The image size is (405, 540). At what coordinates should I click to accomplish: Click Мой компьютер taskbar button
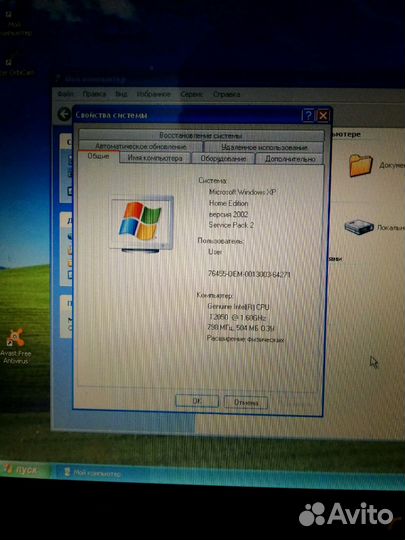93,473
